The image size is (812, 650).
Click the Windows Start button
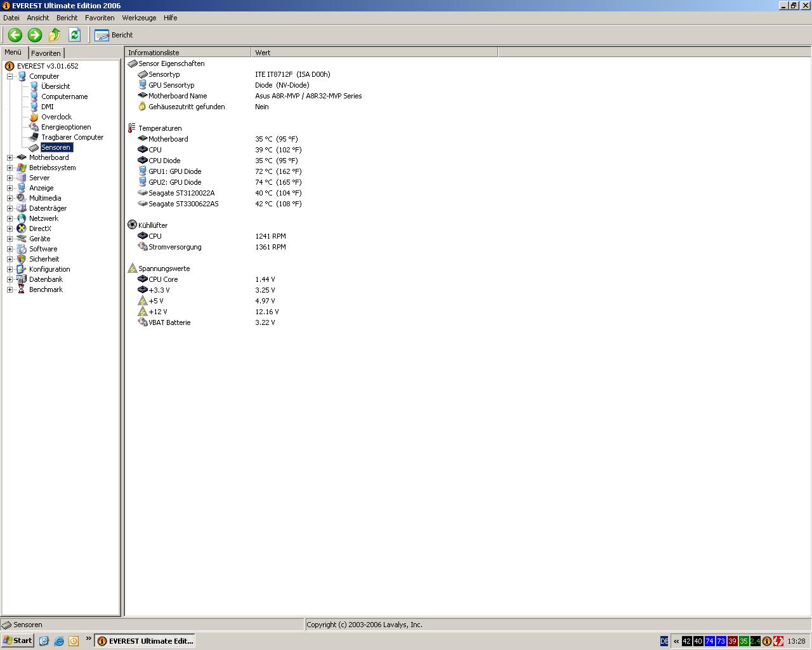(x=18, y=640)
